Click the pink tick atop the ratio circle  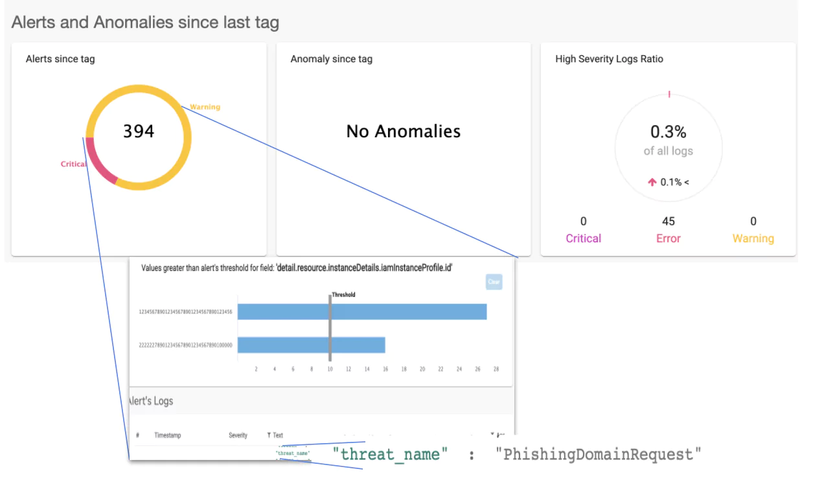(x=669, y=95)
